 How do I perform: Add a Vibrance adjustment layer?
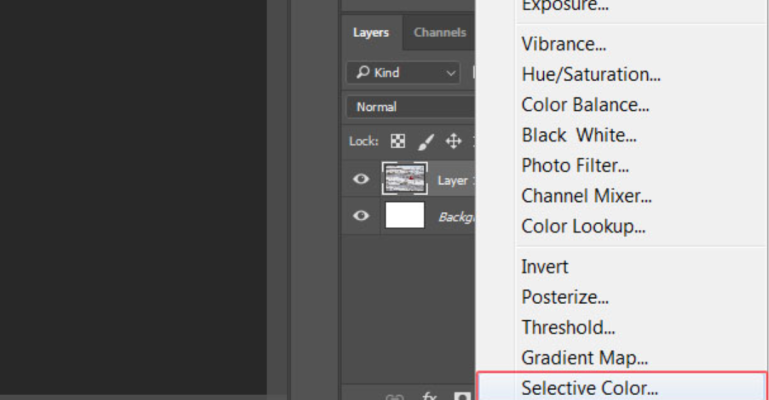click(563, 44)
